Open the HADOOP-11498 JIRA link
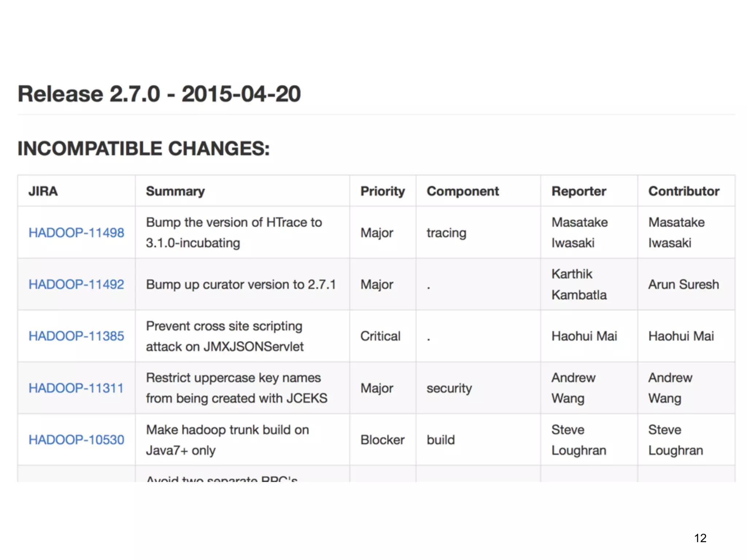 (x=76, y=233)
